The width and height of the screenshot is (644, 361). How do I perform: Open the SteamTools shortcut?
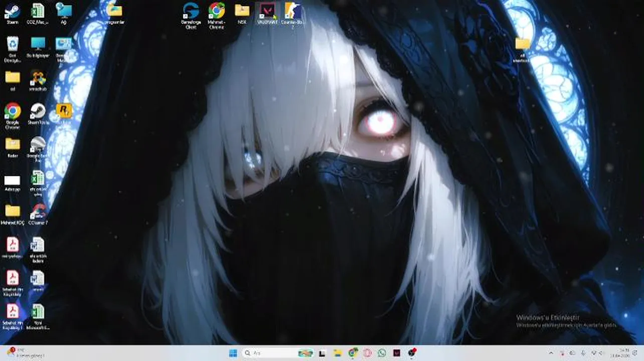38,114
